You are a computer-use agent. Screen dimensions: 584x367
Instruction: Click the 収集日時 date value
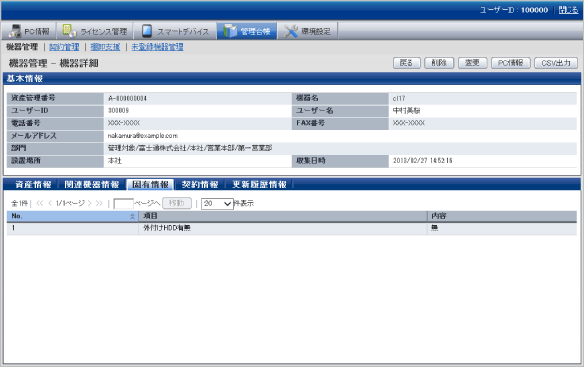tap(422, 161)
